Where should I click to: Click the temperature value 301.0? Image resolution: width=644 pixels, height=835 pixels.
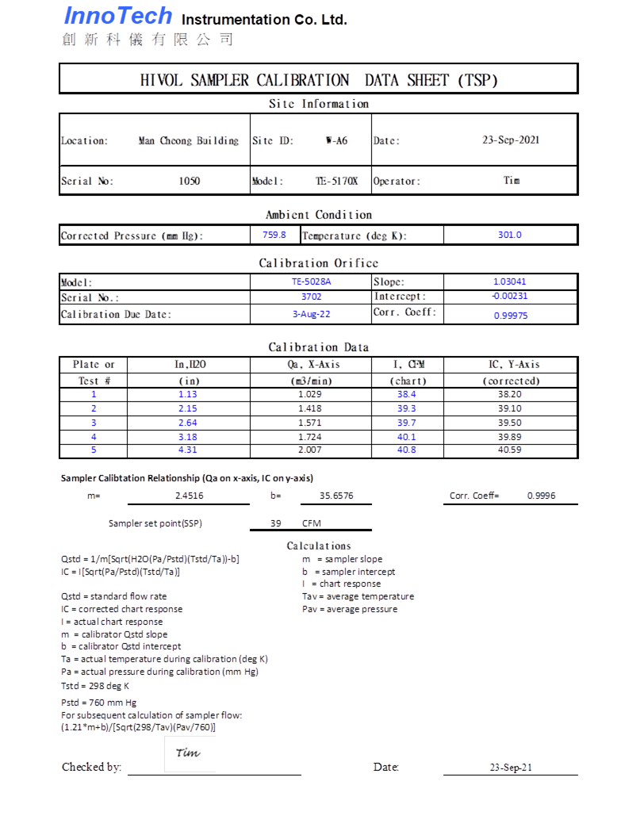(x=509, y=235)
